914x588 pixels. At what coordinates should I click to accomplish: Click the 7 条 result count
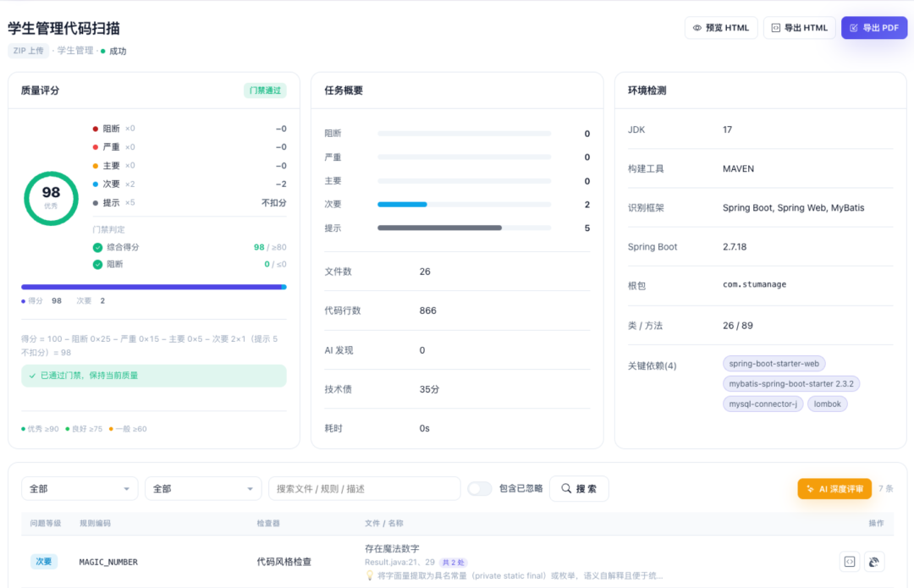coord(885,489)
